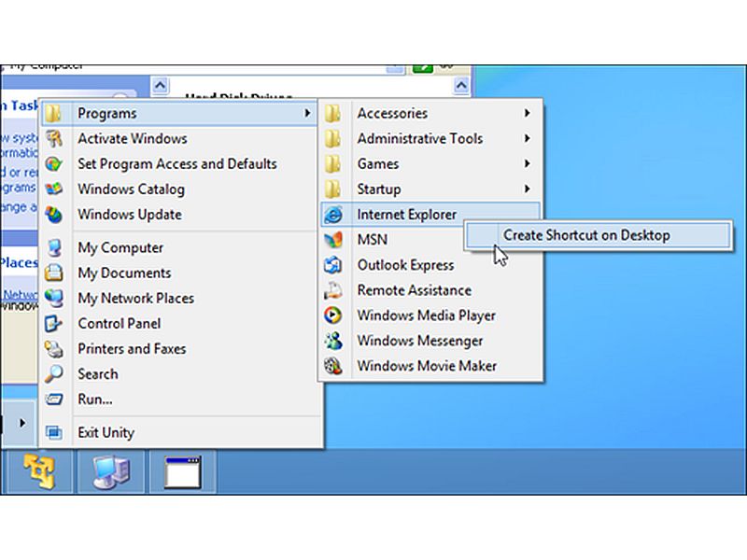
Task: Open My Computer taskbar button
Action: tap(111, 472)
